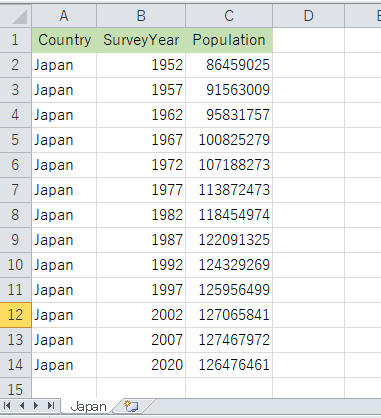Select row 7 header
Screen dimensions: 381x418
pyautogui.click(x=16, y=190)
